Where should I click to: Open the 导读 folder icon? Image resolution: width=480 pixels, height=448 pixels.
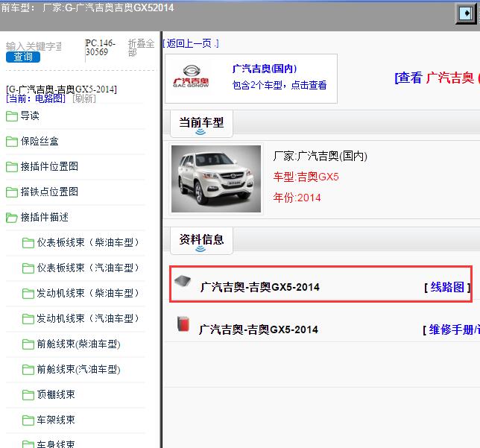[12, 116]
